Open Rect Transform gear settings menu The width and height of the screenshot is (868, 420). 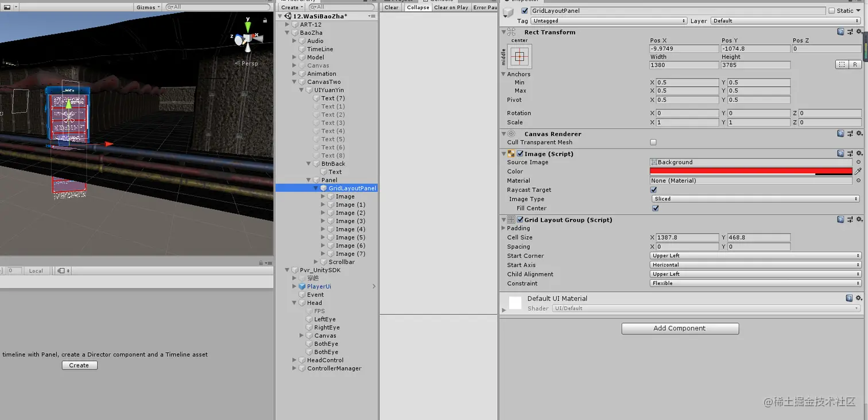coord(859,32)
